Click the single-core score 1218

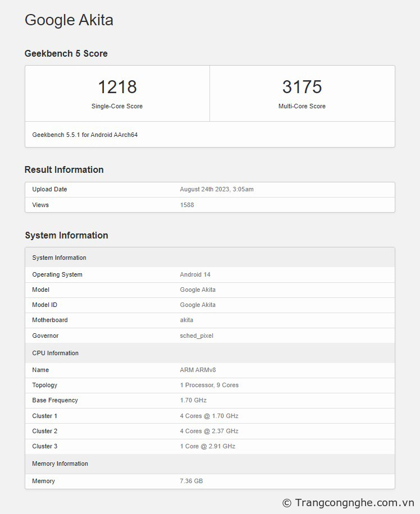(x=117, y=87)
